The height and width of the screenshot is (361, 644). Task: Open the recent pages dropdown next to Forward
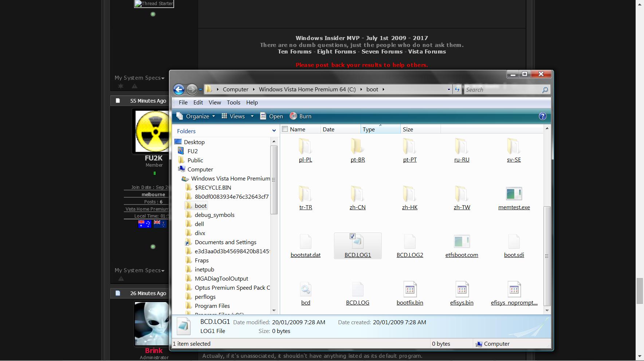click(200, 90)
